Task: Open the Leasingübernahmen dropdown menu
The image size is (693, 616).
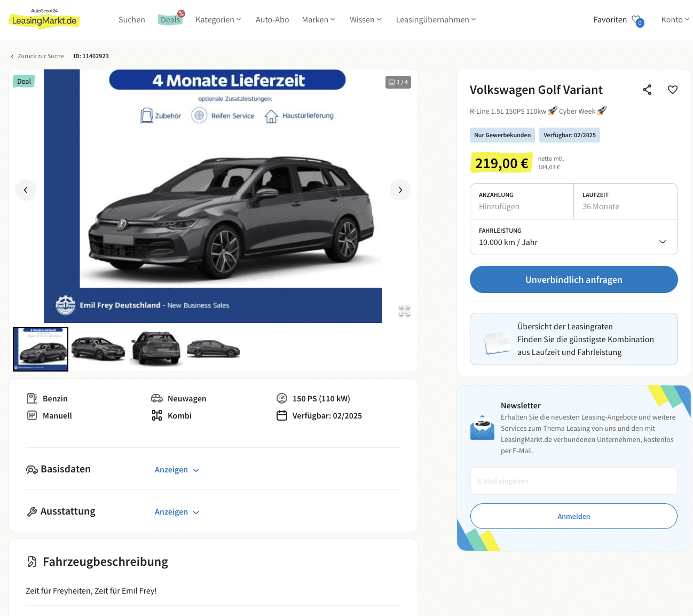Action: point(436,20)
